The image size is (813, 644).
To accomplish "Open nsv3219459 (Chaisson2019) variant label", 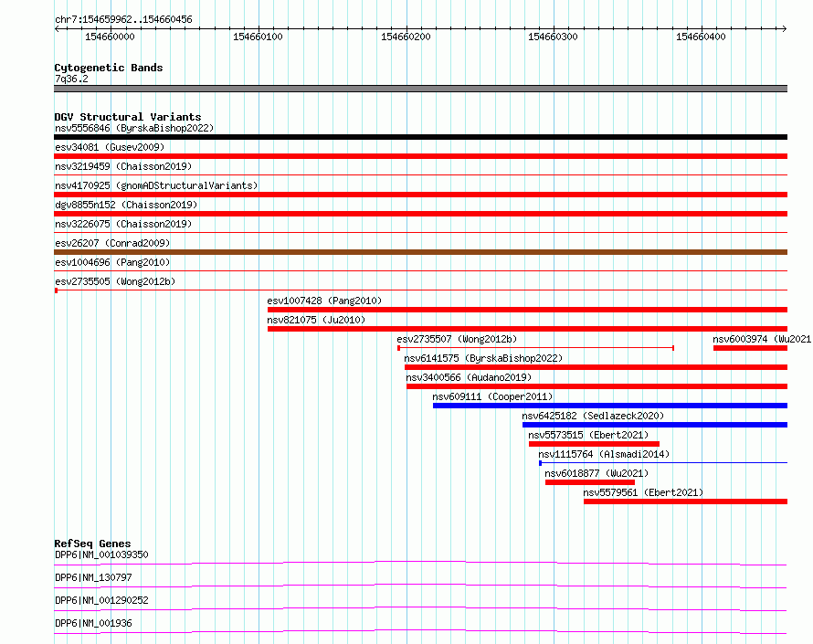I will [x=123, y=166].
